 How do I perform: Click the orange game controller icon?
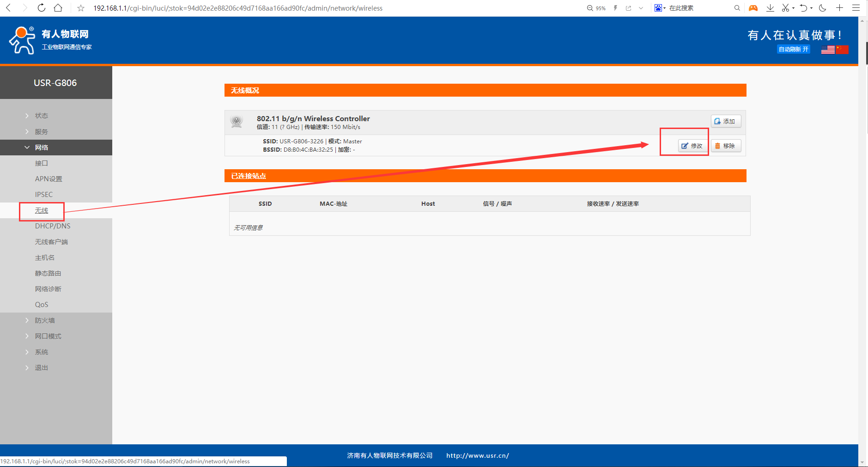coord(753,8)
